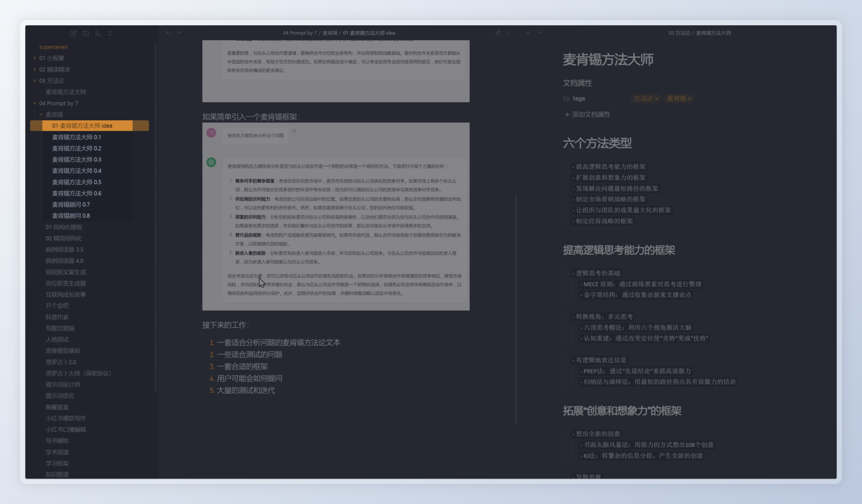Image resolution: width=862 pixels, height=504 pixels.
Task: Remove the 麦肯锡 tag
Action: click(690, 99)
